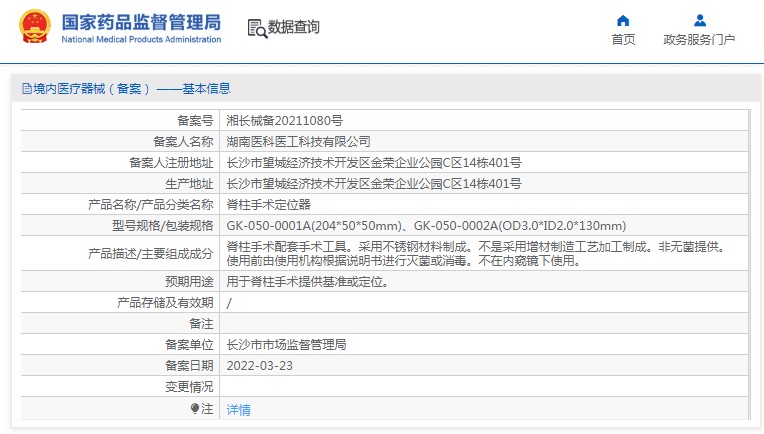
Task: Click the 备案日期 label
Action: (189, 365)
